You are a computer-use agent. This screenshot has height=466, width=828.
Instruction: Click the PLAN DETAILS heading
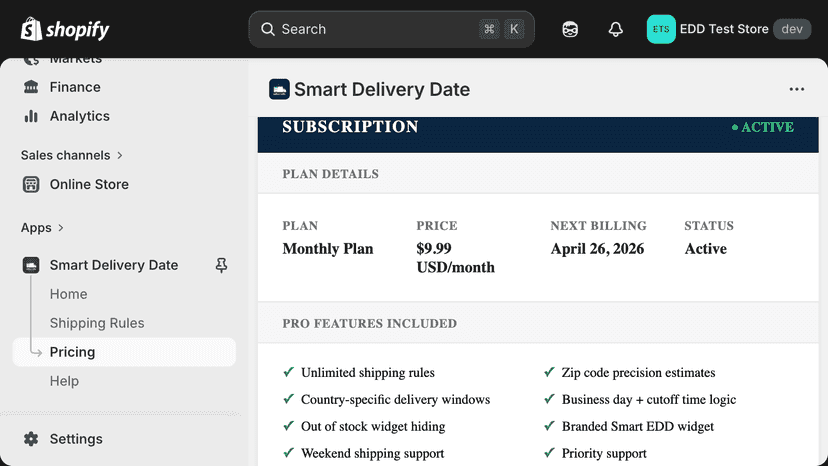click(331, 174)
